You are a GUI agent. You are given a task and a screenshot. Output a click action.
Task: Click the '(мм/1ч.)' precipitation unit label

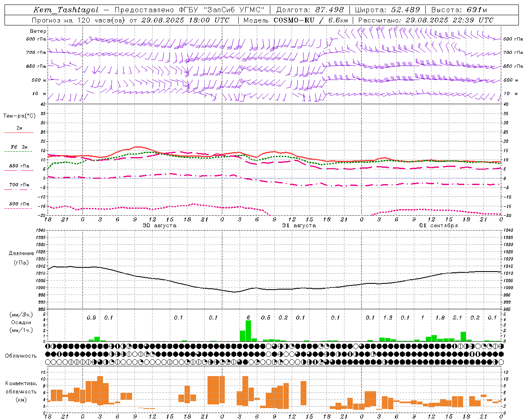coord(21,330)
